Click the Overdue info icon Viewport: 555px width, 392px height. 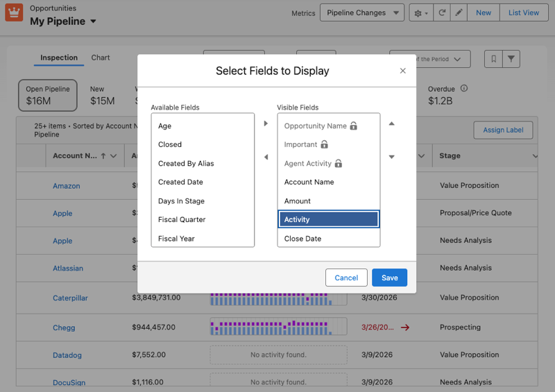click(463, 89)
